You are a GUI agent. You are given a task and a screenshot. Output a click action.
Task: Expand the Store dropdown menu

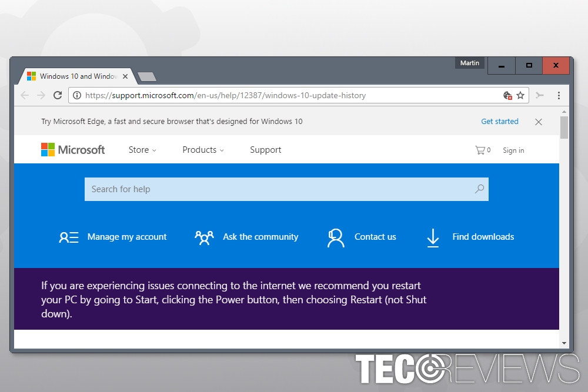(142, 150)
